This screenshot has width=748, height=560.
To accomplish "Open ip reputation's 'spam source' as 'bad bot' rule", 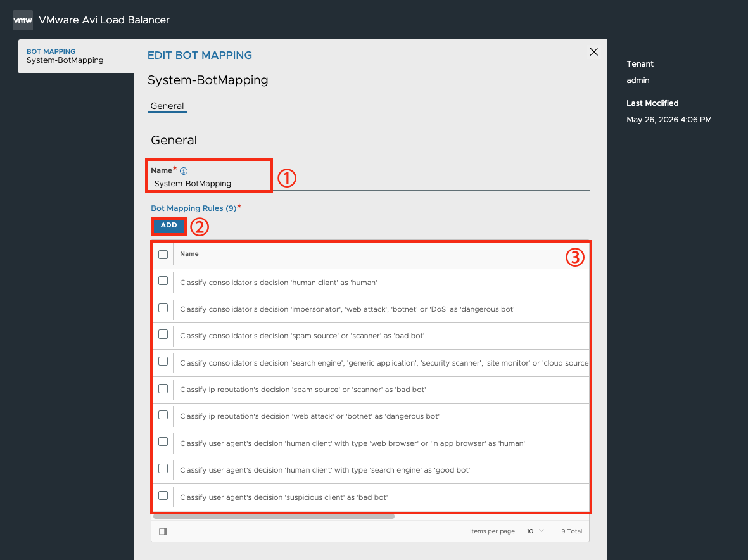I will click(303, 390).
